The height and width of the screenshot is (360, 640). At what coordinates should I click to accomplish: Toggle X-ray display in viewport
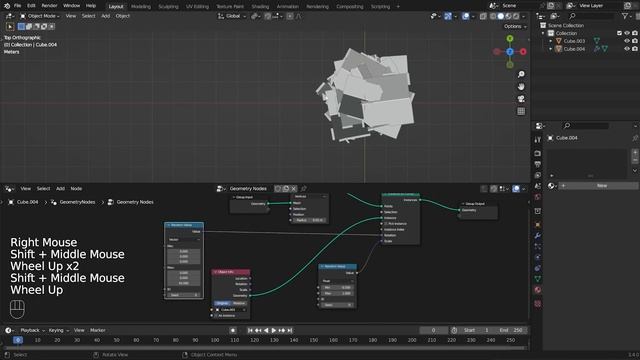point(483,16)
